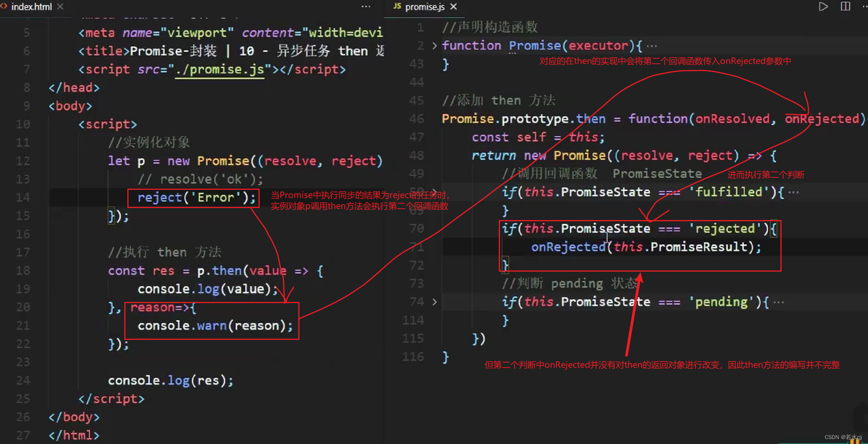Click the //执行 then 方法 comment
Image resolution: width=868 pixels, height=444 pixels.
click(165, 252)
